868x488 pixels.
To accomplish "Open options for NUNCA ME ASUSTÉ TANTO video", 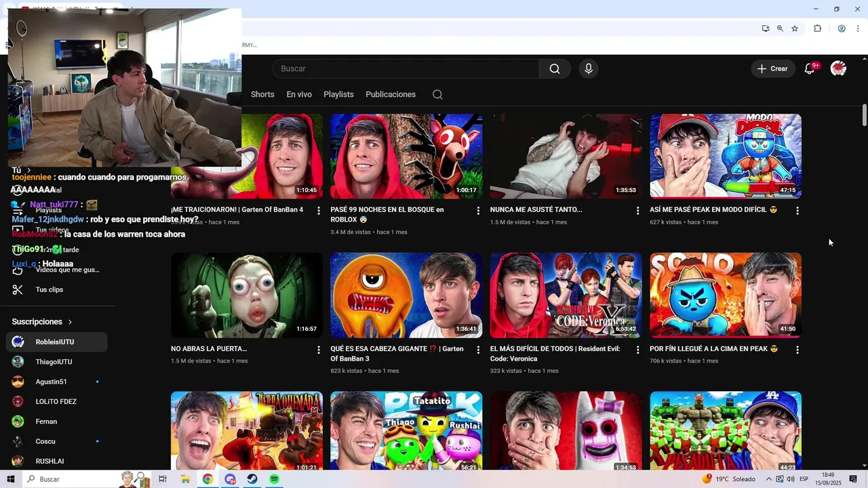I will coord(637,211).
